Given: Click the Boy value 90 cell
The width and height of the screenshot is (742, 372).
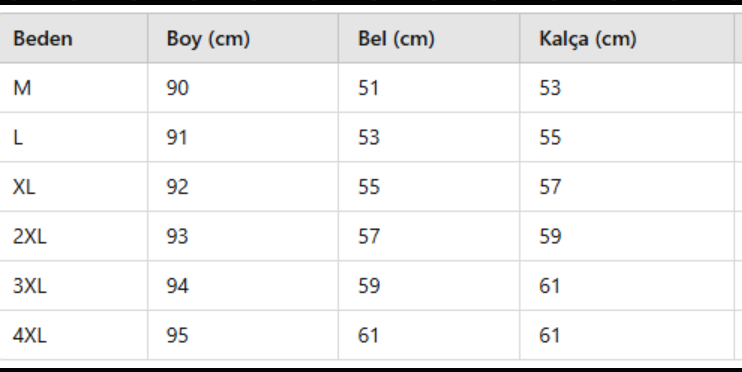Looking at the screenshot, I should pyautogui.click(x=243, y=88).
